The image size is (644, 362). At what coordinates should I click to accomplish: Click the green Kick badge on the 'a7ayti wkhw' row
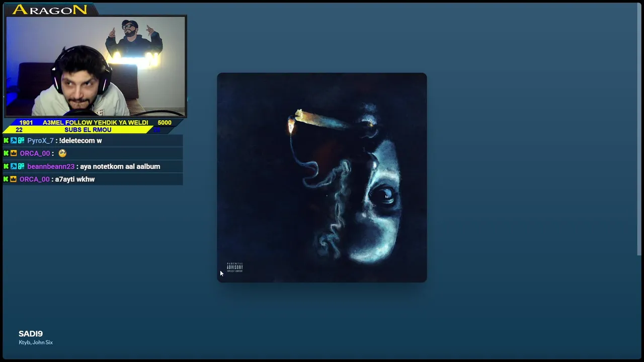[x=6, y=179]
